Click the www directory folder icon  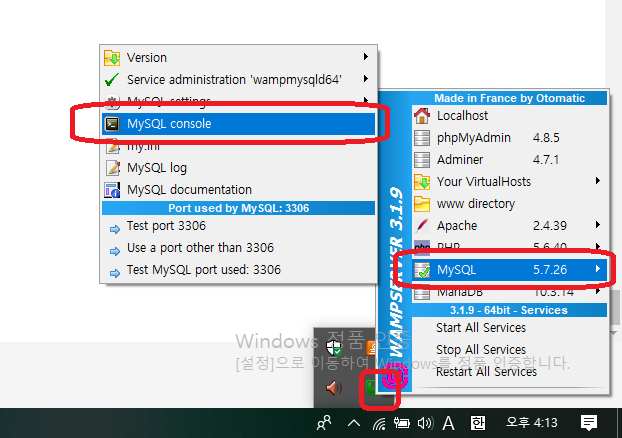tap(422, 204)
